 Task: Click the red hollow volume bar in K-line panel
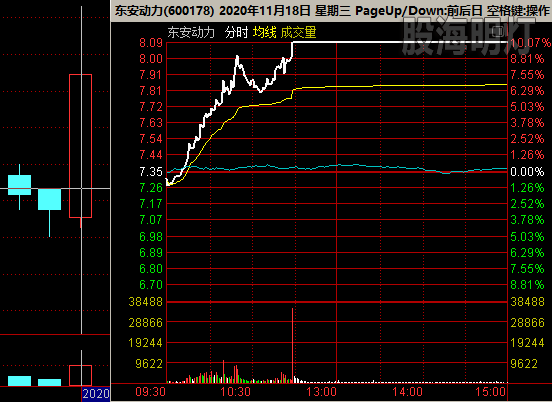tap(81, 375)
